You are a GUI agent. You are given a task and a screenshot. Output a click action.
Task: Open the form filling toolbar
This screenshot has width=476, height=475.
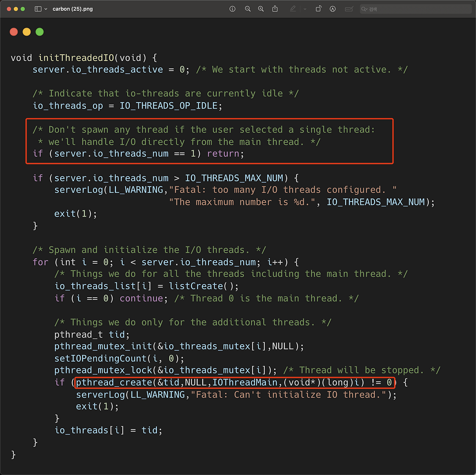[349, 9]
